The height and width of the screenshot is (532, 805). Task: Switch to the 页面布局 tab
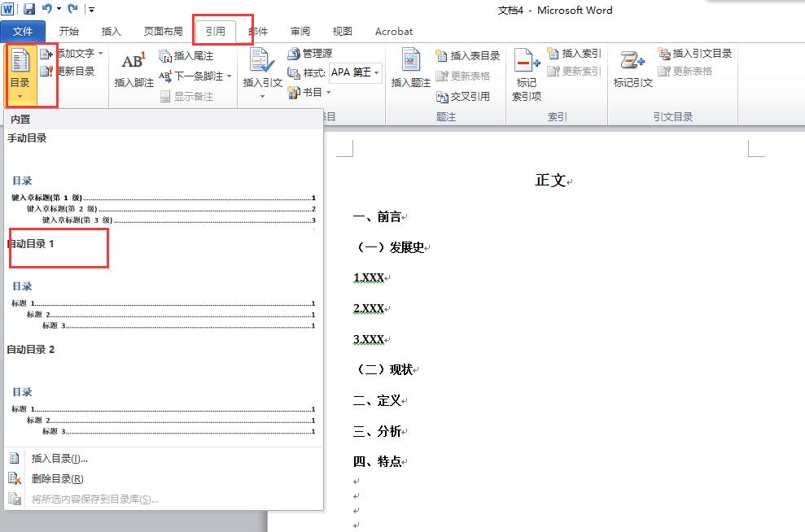point(164,31)
